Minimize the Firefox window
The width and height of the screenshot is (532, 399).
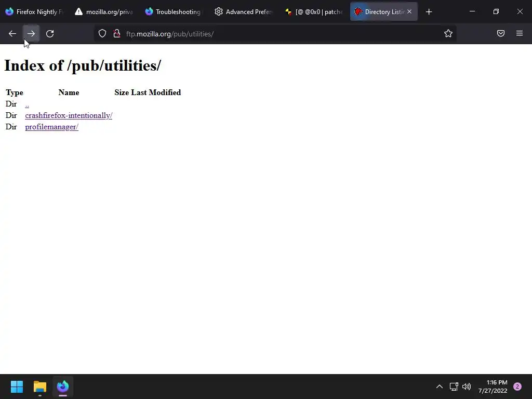472,12
